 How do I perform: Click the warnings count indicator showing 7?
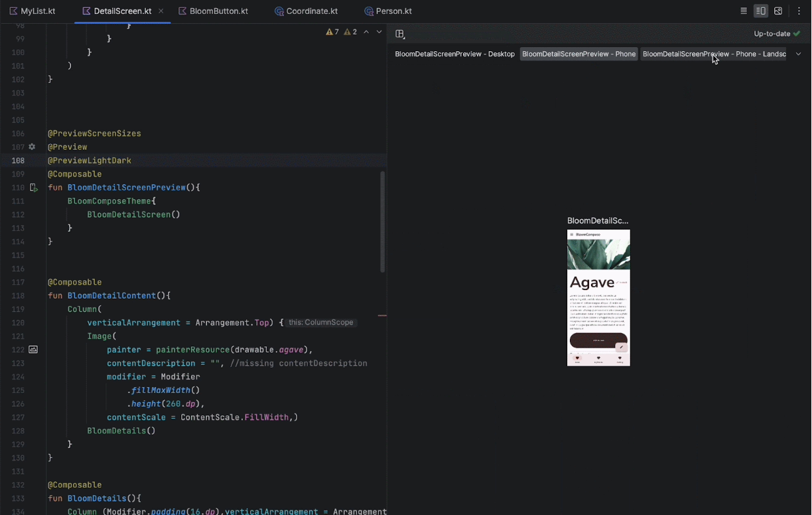point(332,32)
